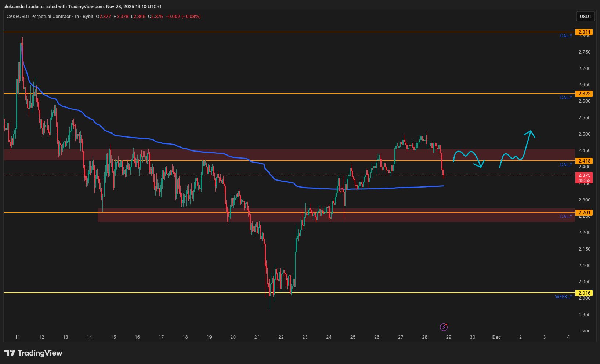Select the yellow 2.016 weekly price label

pos(584,293)
